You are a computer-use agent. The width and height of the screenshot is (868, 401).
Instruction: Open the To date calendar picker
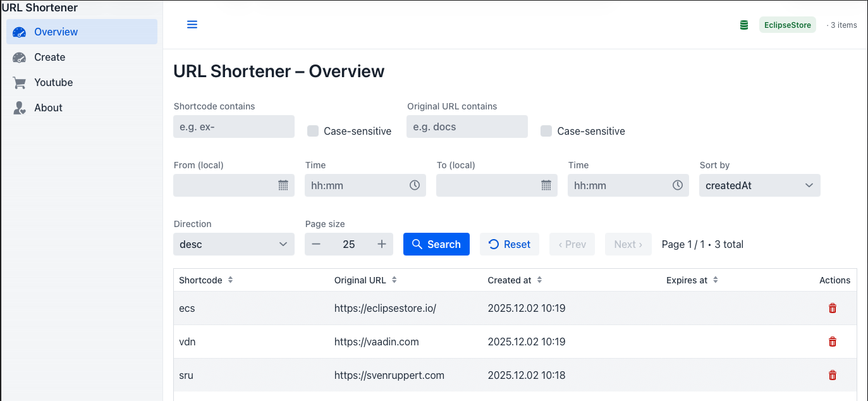[546, 185]
